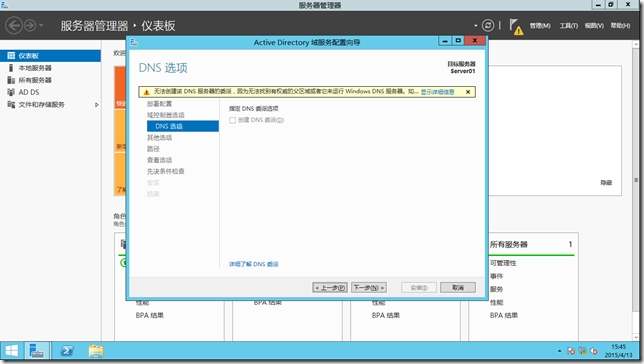Click 服务 in the 所有服务器 tile
The width and height of the screenshot is (644, 364).
tap(496, 289)
